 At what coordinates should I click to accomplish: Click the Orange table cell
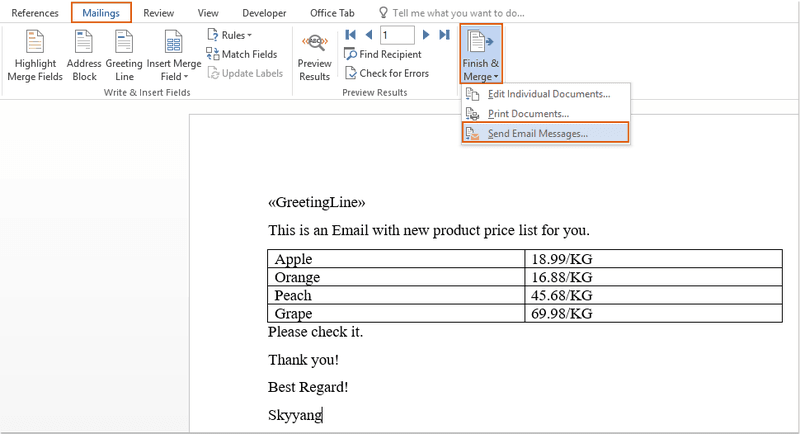[x=396, y=277]
